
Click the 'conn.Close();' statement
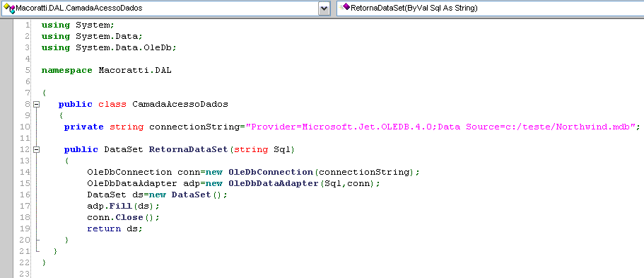point(123,218)
